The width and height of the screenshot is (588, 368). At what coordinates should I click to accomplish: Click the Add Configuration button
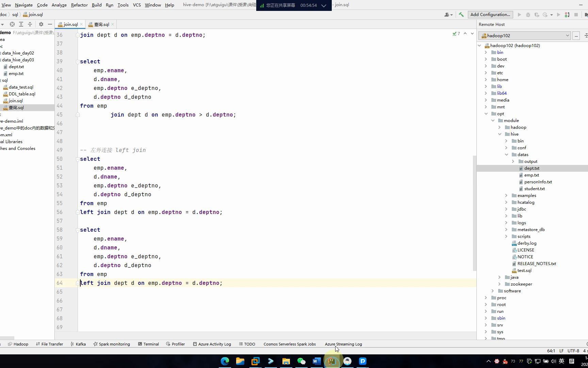point(490,15)
